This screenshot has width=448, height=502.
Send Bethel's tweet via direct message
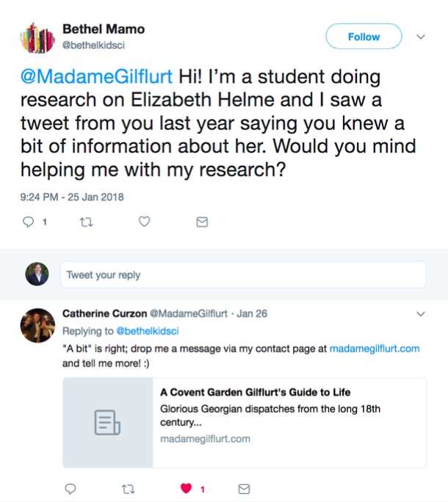point(202,222)
